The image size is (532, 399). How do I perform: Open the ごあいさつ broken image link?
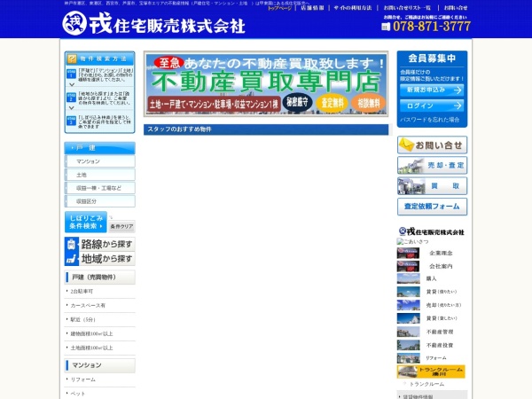tap(413, 241)
